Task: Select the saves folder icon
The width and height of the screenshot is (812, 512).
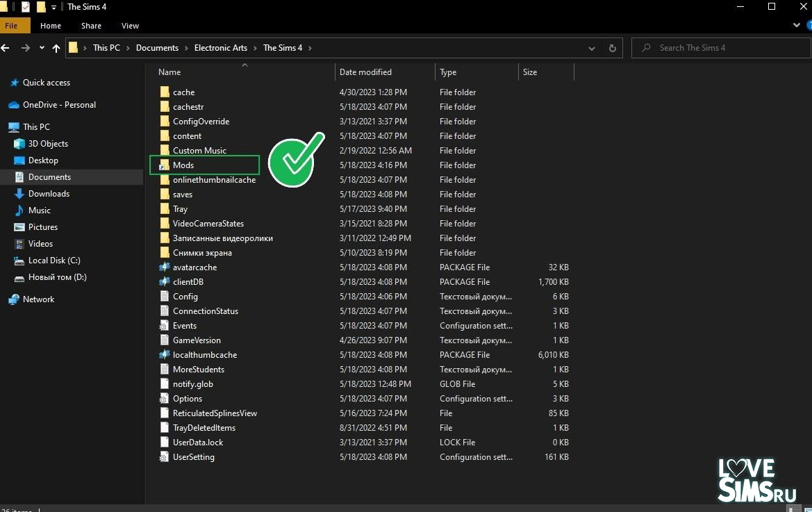Action: [x=165, y=194]
